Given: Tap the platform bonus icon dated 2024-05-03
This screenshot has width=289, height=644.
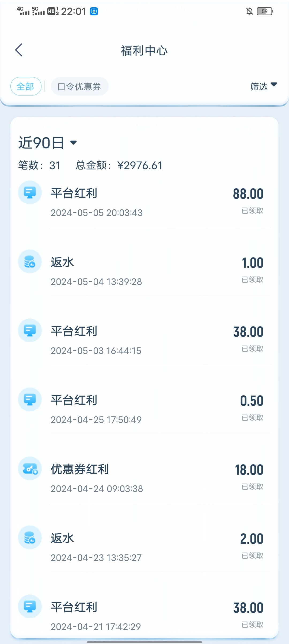Looking at the screenshot, I should point(30,330).
